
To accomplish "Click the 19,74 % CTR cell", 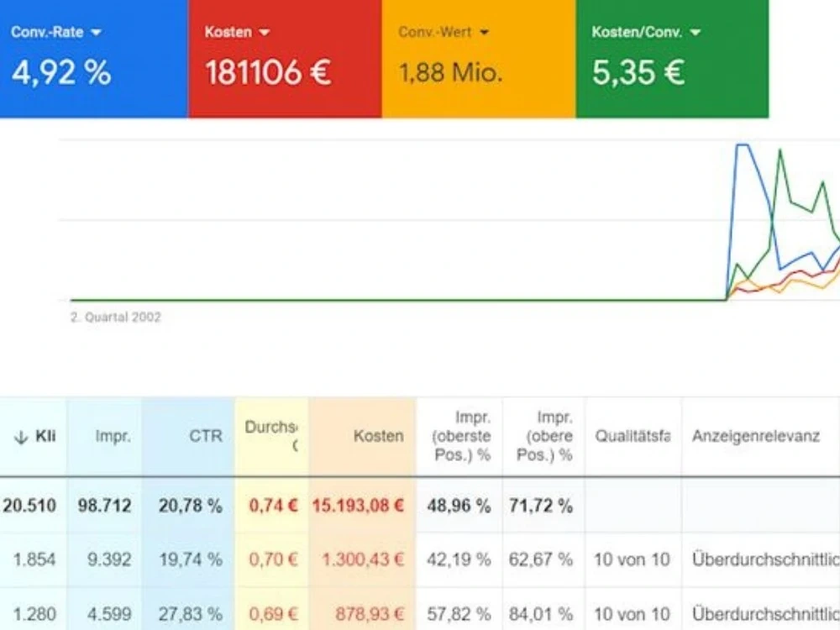I will click(x=191, y=559).
